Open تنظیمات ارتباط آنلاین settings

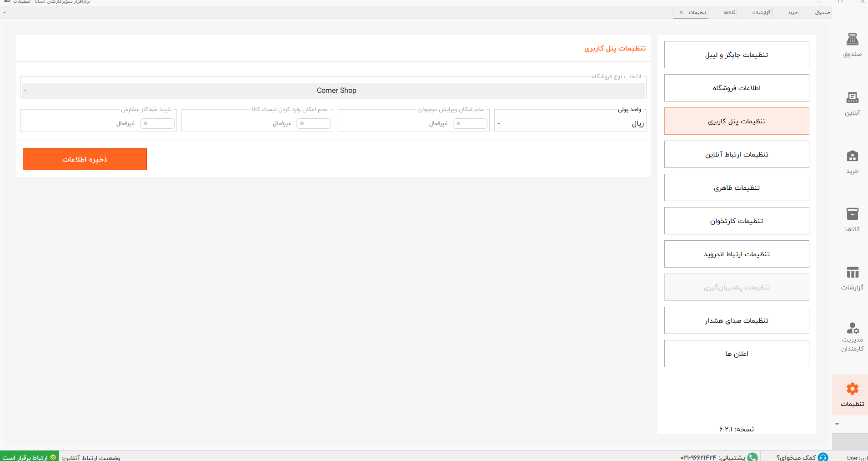(737, 154)
